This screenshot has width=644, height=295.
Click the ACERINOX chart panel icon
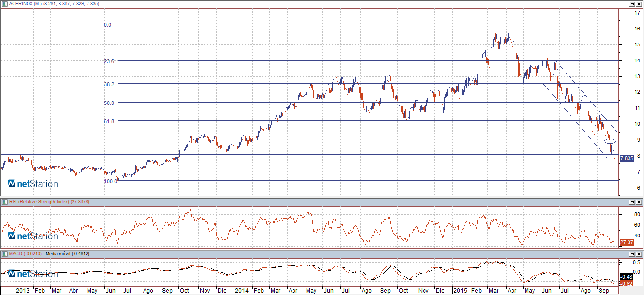click(x=5, y=3)
